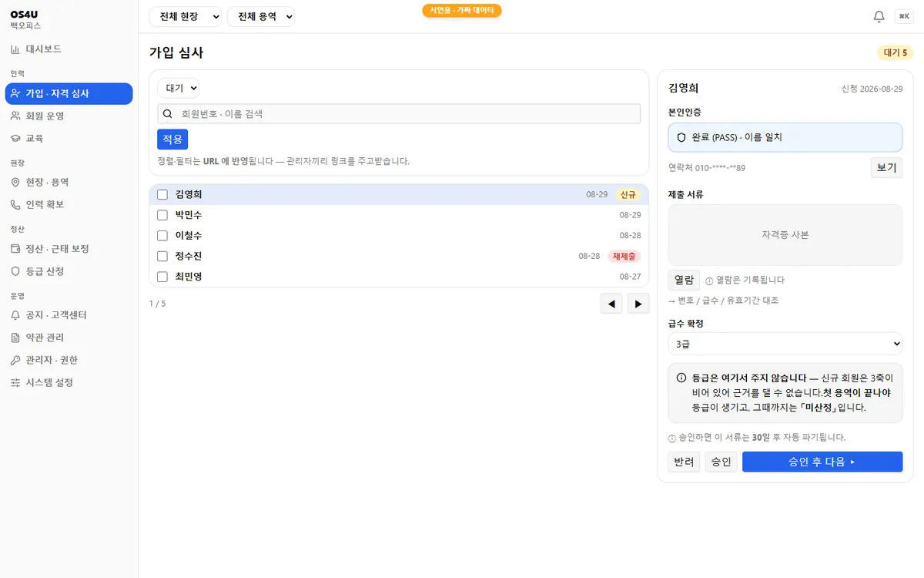Open the 대기 status filter dropdown
This screenshot has height=578, width=924.
coord(179,88)
